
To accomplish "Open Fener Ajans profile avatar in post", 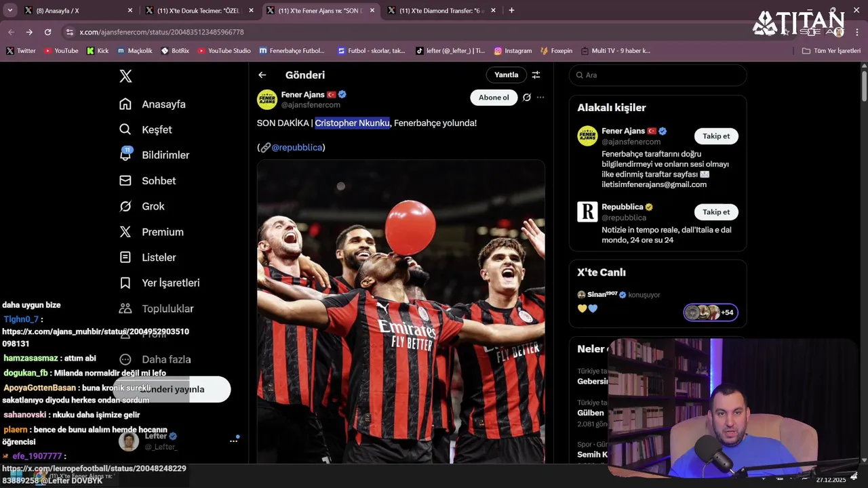I will (267, 100).
